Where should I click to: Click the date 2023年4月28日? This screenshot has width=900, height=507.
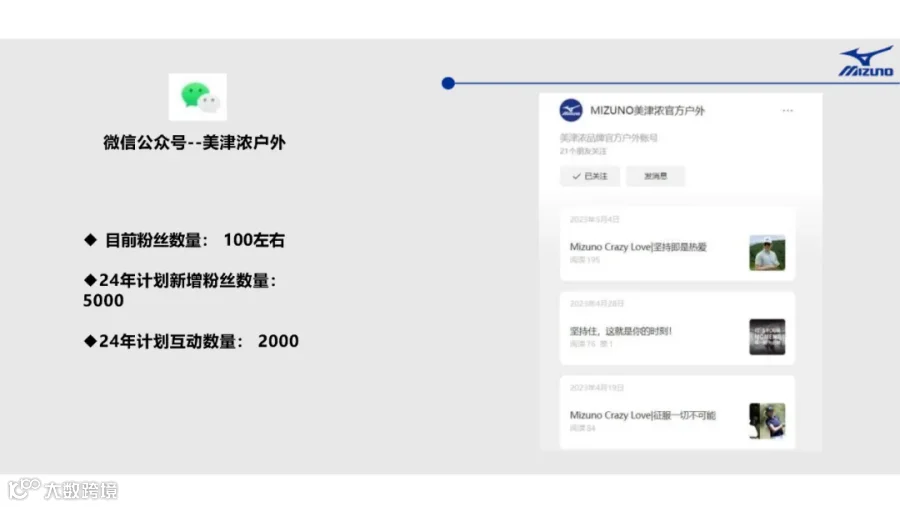point(596,303)
